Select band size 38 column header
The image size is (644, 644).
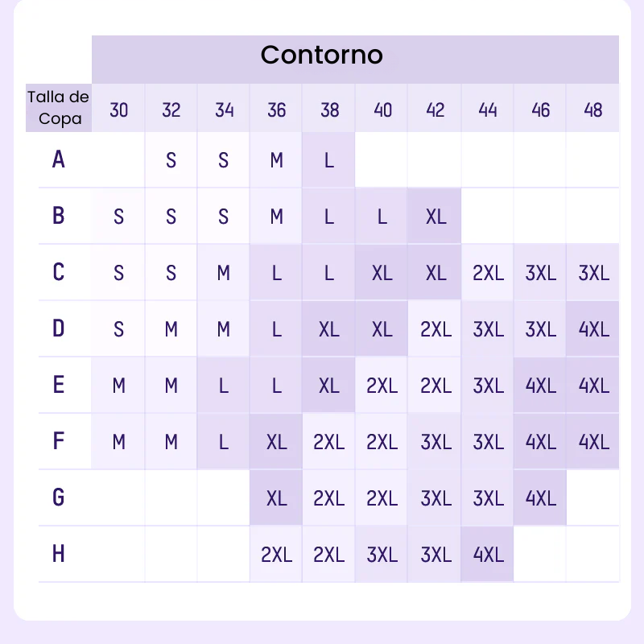329,109
